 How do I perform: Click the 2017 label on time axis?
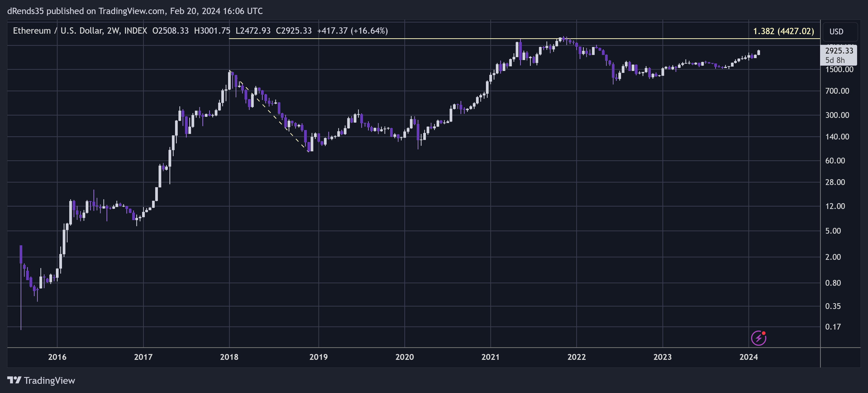click(143, 357)
